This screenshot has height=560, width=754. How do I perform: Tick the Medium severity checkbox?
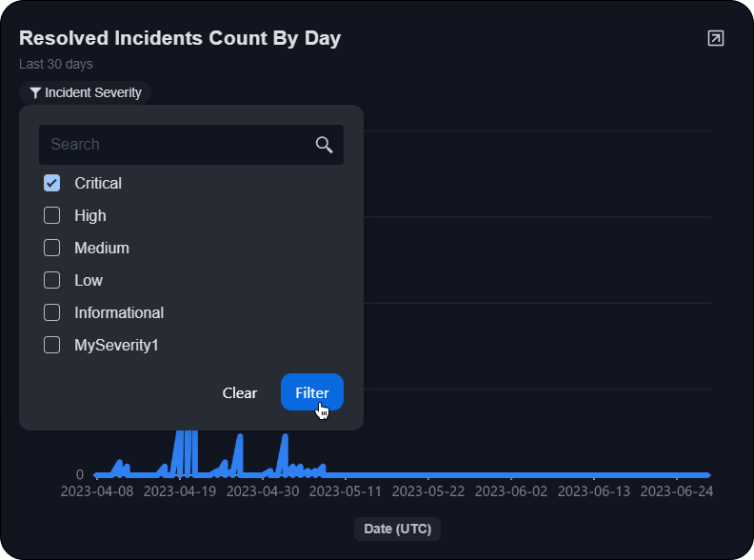tap(52, 248)
